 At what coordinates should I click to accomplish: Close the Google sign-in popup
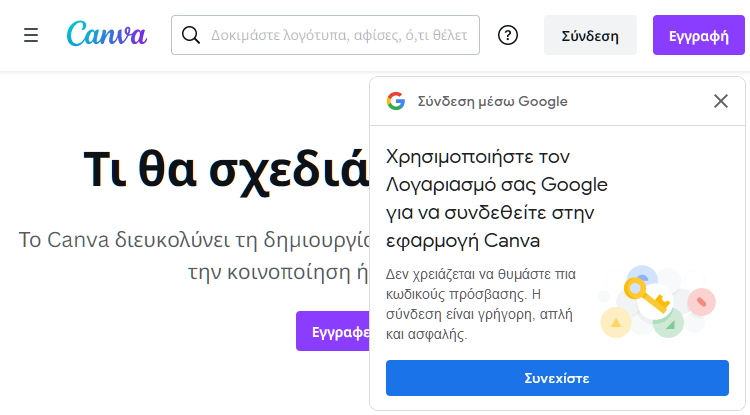(721, 101)
